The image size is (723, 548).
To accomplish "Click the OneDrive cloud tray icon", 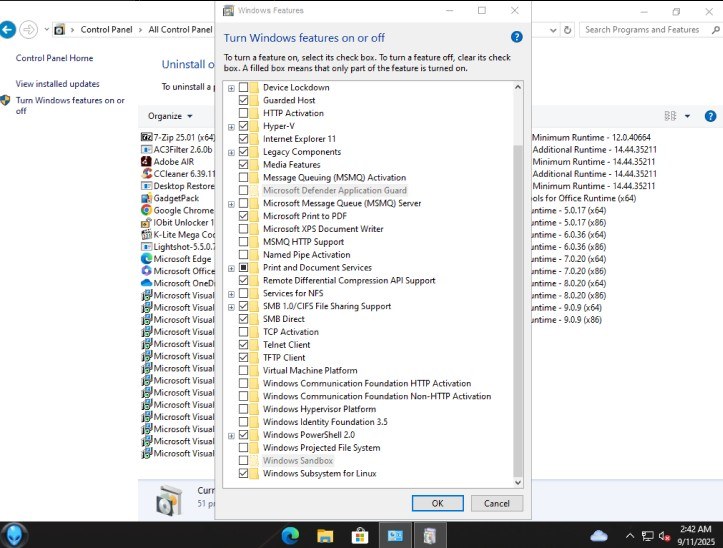I will point(599,536).
